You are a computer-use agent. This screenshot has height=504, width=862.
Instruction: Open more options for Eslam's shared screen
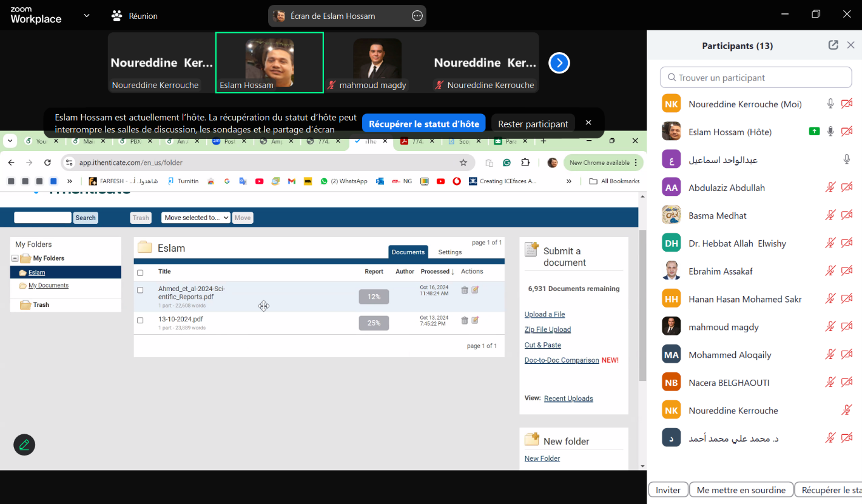(x=417, y=16)
